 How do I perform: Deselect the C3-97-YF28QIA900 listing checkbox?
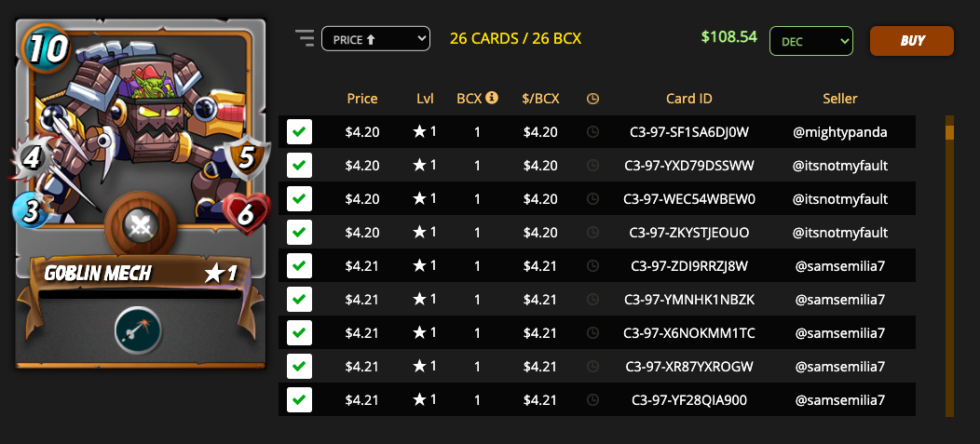pyautogui.click(x=299, y=399)
